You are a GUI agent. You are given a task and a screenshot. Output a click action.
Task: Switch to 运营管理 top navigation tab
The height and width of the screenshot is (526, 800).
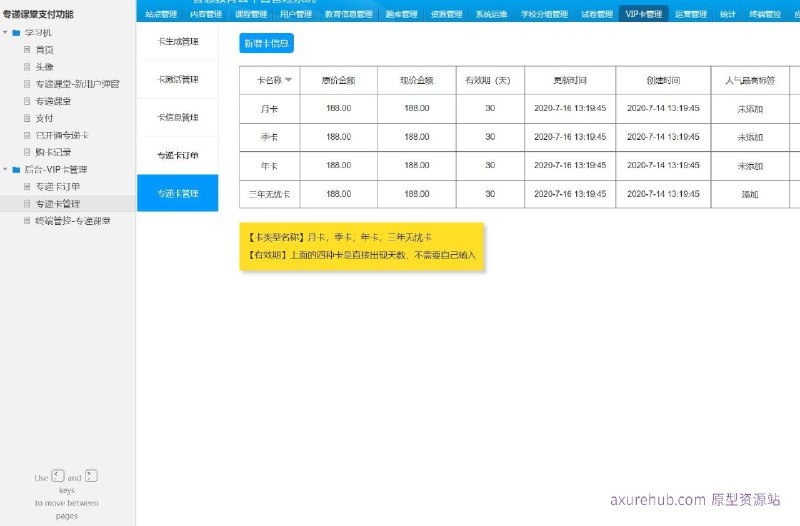click(691, 14)
